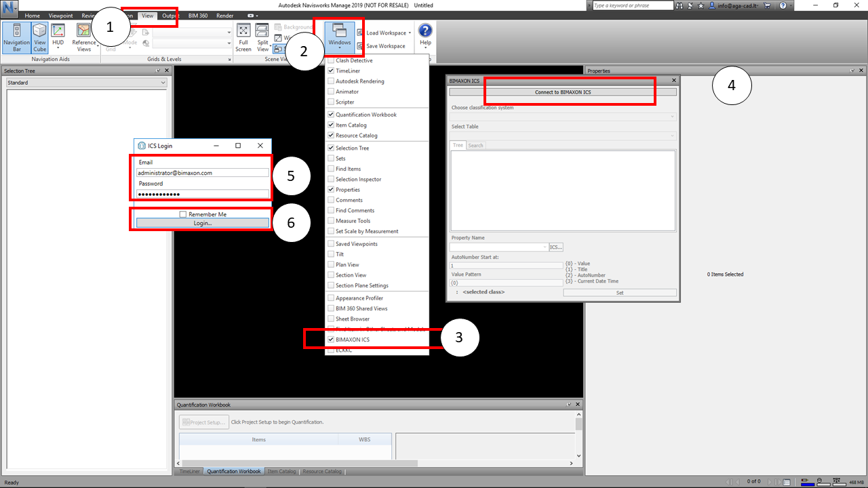Open the Choose classification system dropdown
This screenshot has height=488, width=868.
pyautogui.click(x=563, y=117)
